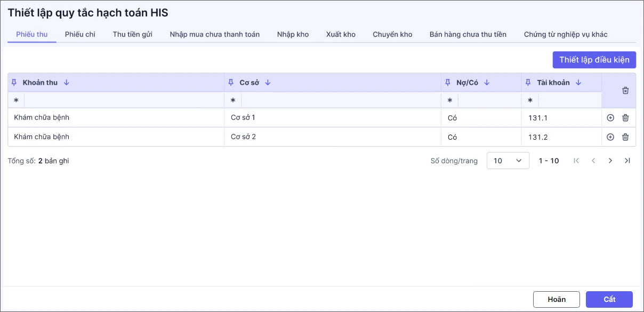
Task: Click the Thiết lập điều kiện button
Action: pos(594,60)
